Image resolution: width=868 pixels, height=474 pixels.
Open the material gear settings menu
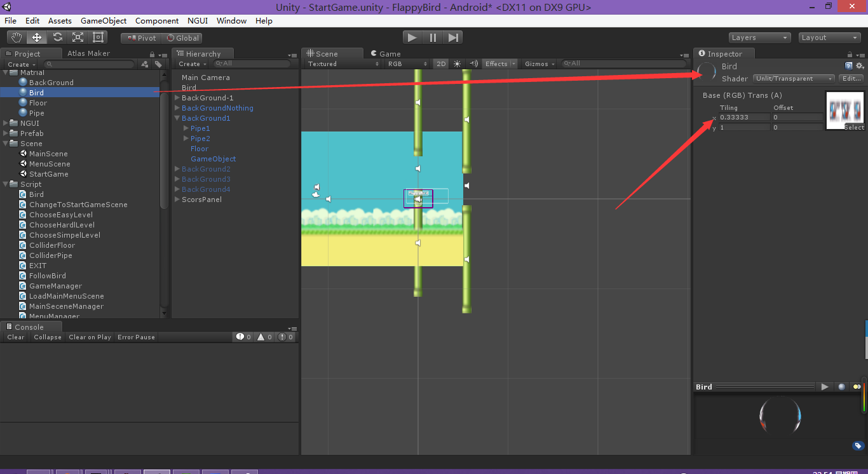point(860,66)
